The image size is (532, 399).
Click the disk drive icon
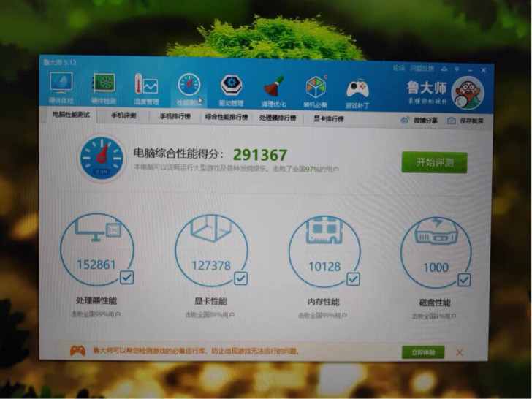point(436,232)
